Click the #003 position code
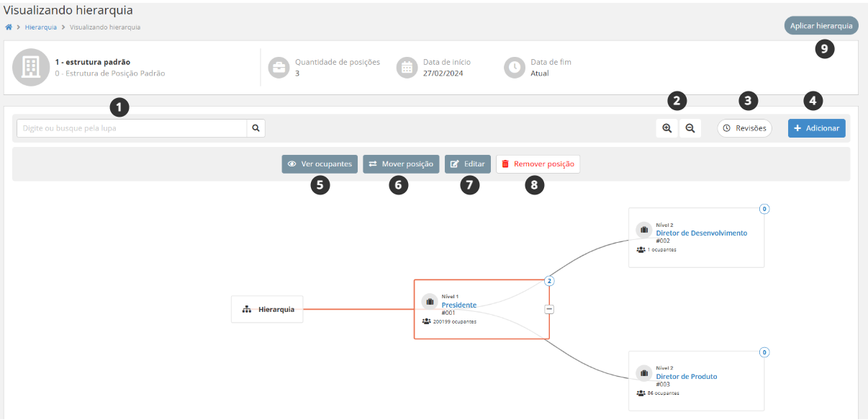The width and height of the screenshot is (868, 420). coord(663,384)
